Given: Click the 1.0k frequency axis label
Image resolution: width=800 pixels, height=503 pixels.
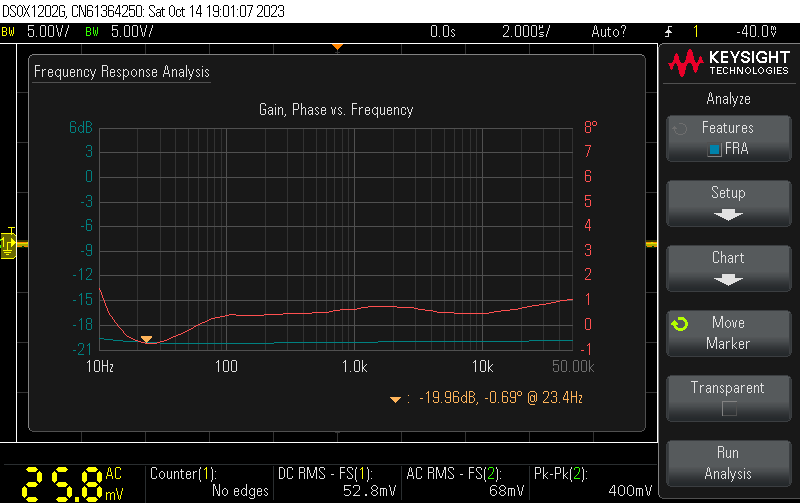Looking at the screenshot, I should (355, 366).
